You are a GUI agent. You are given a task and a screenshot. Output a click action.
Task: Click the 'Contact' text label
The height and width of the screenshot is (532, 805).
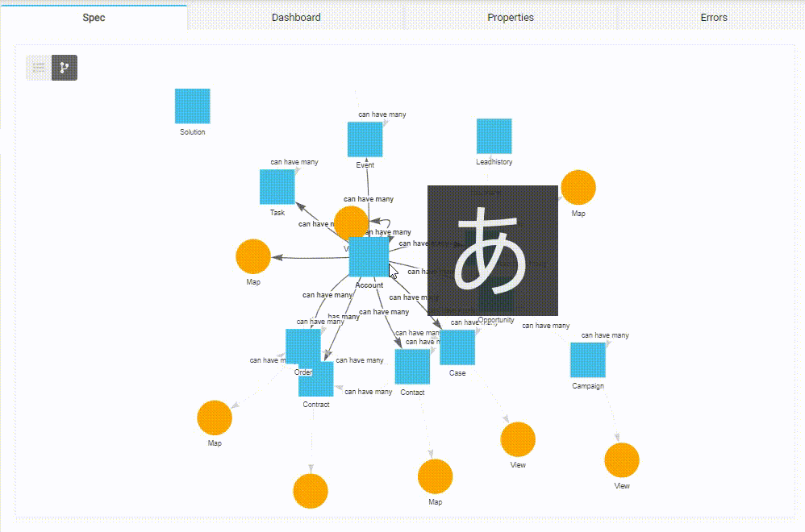(412, 393)
